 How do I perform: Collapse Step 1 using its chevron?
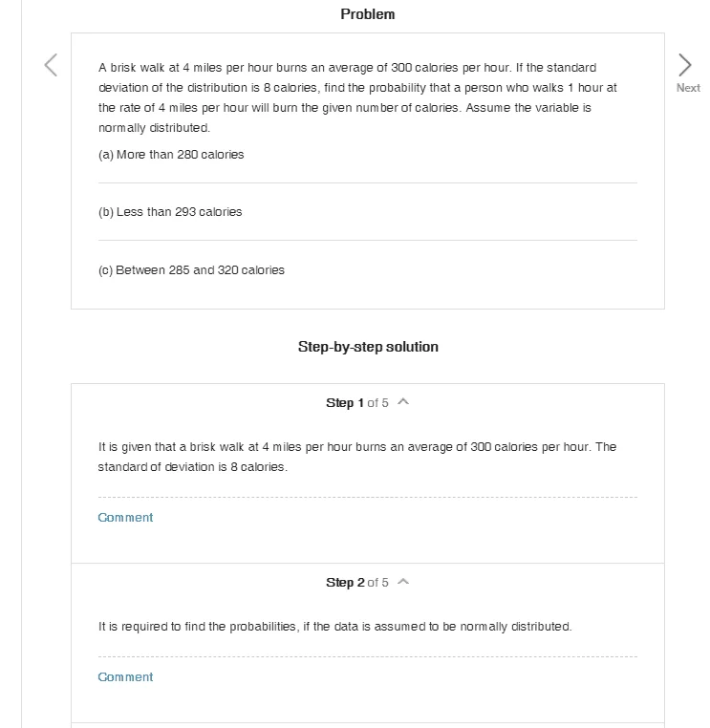403,402
